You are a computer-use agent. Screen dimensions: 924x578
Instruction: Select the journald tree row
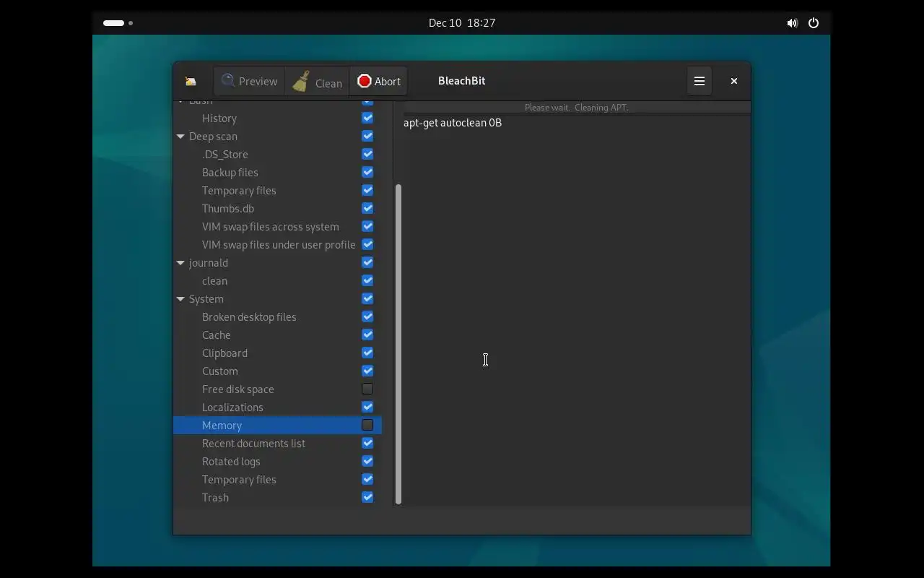click(277, 262)
